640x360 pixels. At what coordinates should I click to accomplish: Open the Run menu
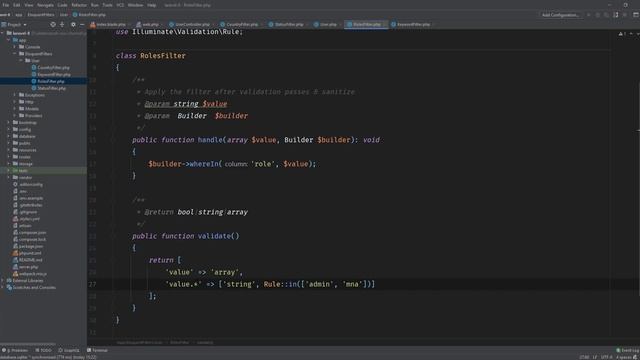click(x=95, y=5)
